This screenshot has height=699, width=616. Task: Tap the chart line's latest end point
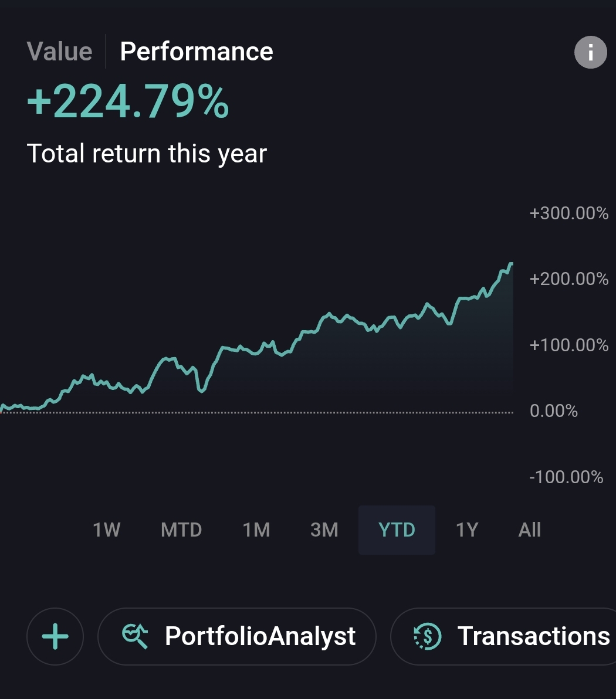(511, 264)
